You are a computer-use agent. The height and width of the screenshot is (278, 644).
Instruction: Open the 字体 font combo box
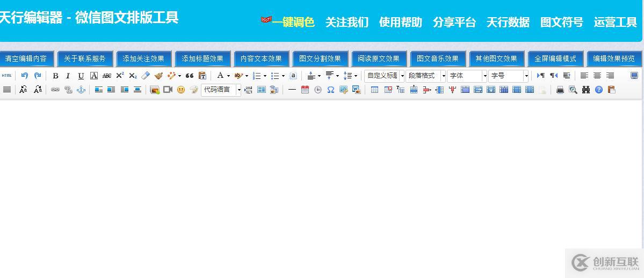[x=467, y=76]
